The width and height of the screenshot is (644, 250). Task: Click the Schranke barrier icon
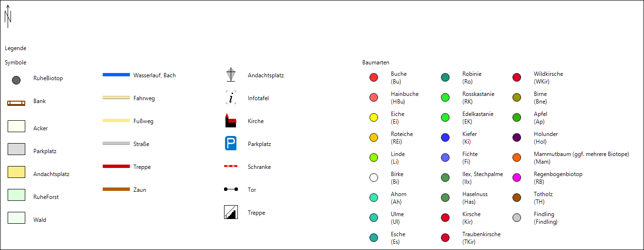231,166
